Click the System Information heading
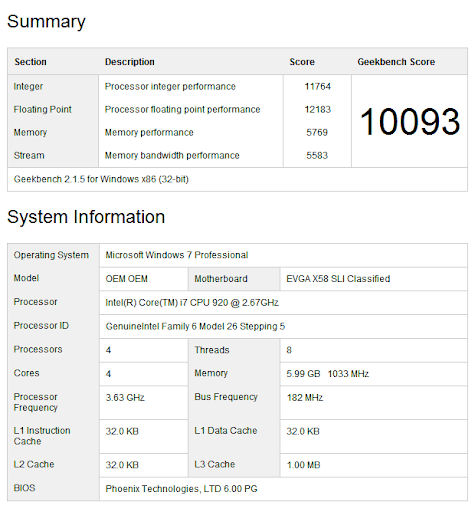Screen dimensions: 475x512 point(86,217)
